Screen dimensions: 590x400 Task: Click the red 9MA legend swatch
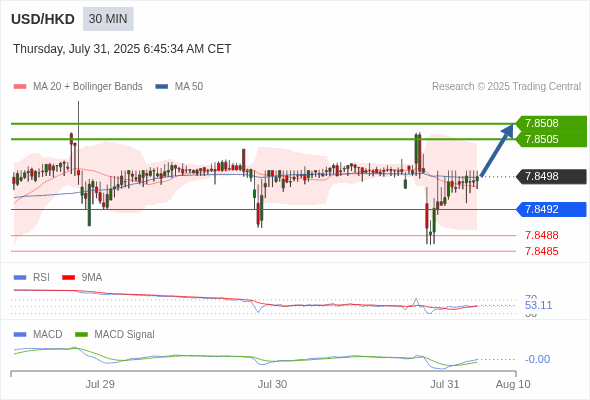pyautogui.click(x=68, y=277)
